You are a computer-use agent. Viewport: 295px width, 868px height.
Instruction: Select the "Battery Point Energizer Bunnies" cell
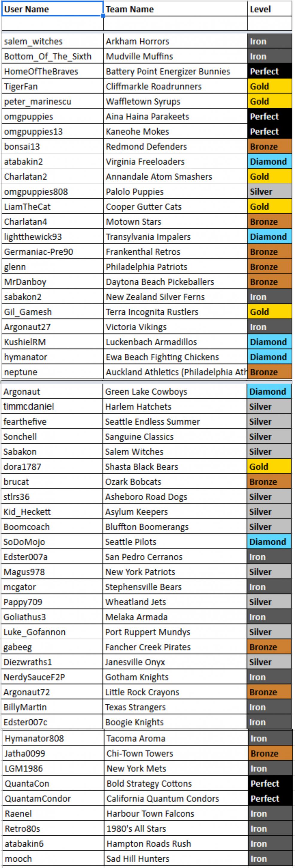click(175, 72)
